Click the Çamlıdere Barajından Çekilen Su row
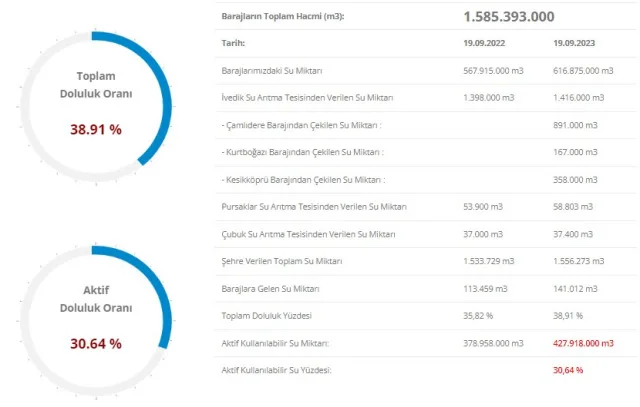 (426, 125)
